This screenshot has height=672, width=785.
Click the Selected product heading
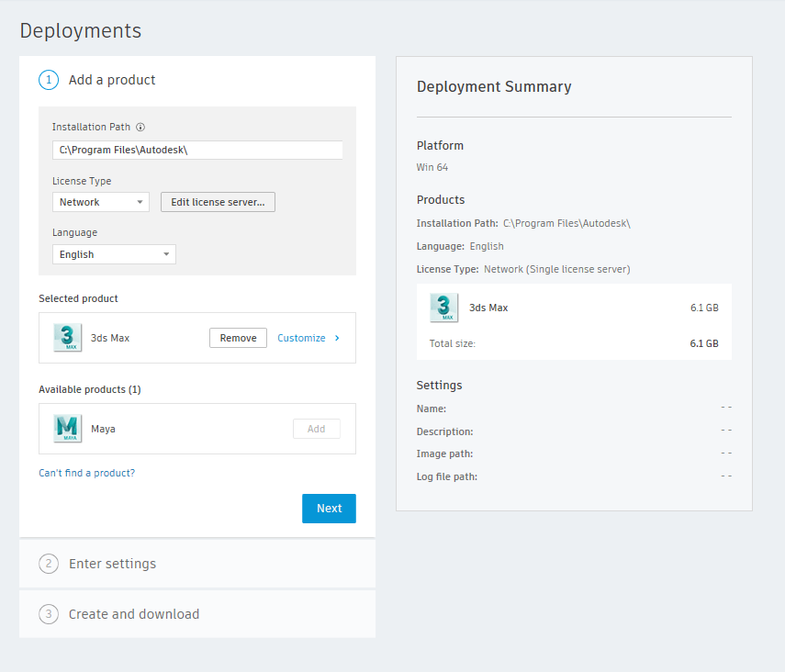coord(78,298)
